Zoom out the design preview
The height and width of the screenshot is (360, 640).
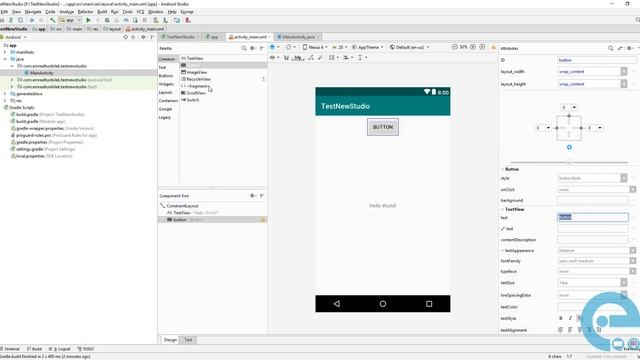[x=455, y=47]
